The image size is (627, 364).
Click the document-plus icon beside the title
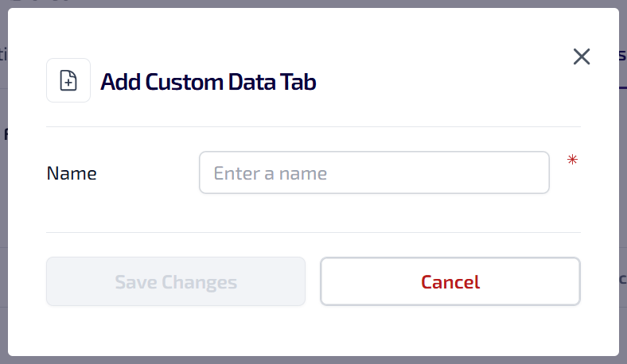(x=68, y=81)
